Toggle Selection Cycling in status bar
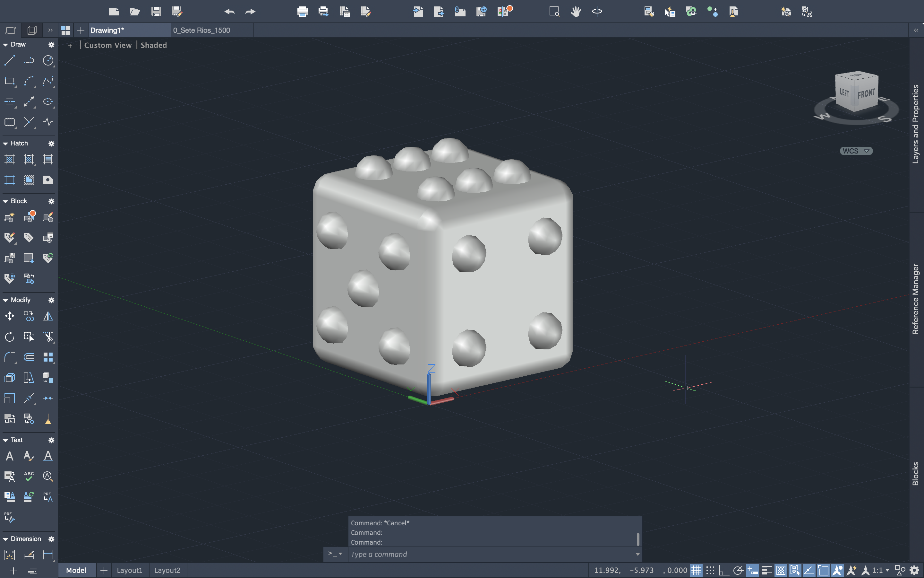Image resolution: width=924 pixels, height=578 pixels. pyautogui.click(x=795, y=570)
